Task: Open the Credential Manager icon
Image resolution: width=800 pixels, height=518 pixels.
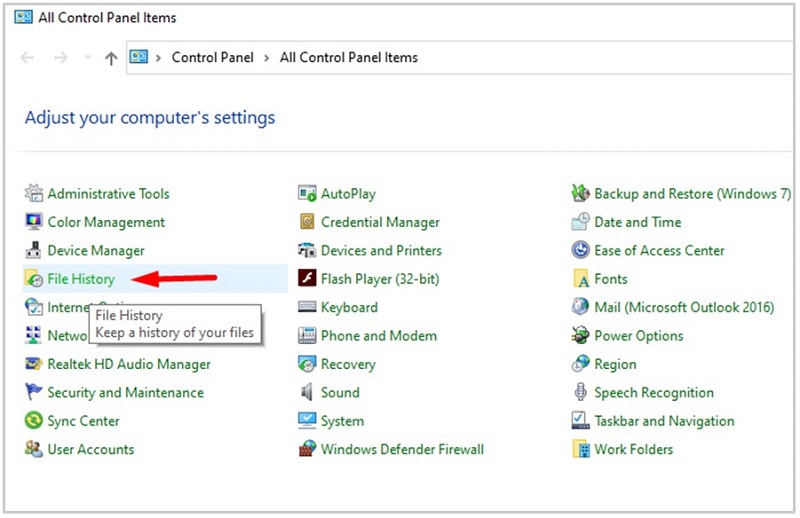Action: 307,222
